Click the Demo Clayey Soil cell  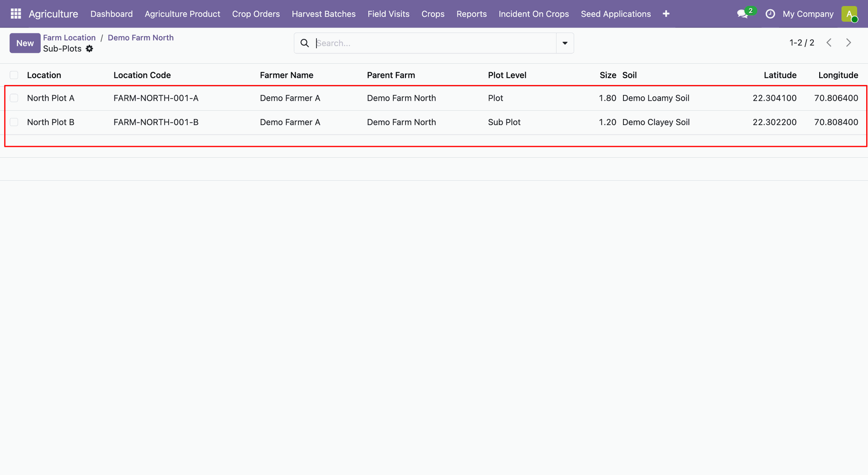[656, 122]
